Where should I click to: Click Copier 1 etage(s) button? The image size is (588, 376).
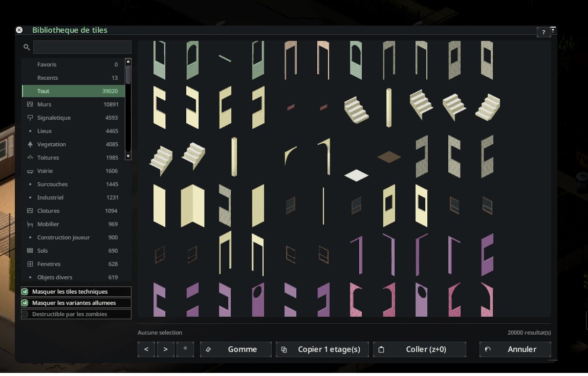322,349
